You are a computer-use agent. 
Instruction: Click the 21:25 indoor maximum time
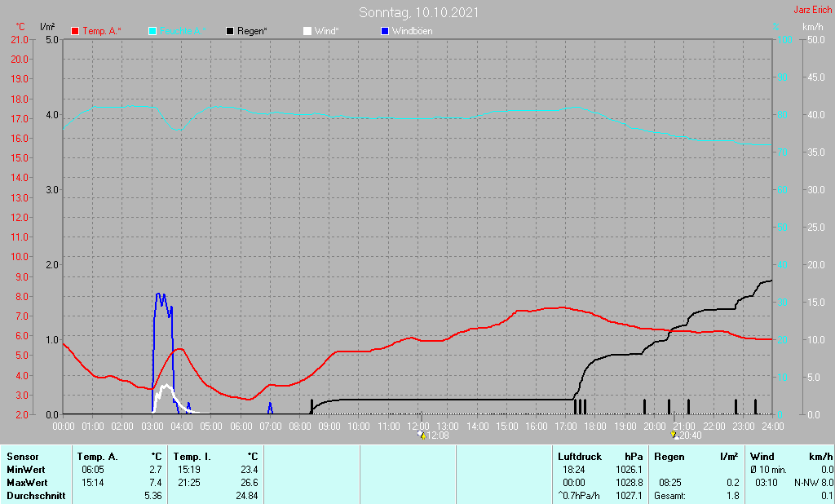pos(188,482)
